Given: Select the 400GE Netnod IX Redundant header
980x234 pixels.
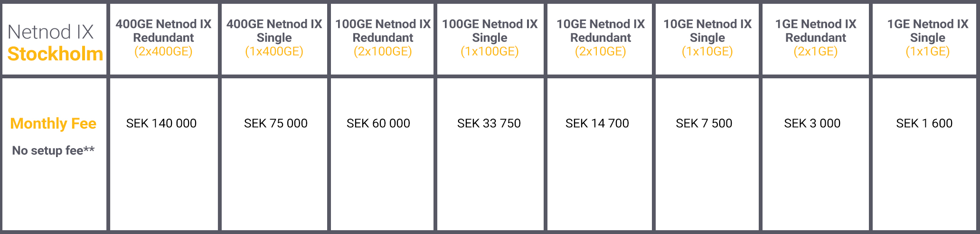Looking at the screenshot, I should click(x=164, y=38).
